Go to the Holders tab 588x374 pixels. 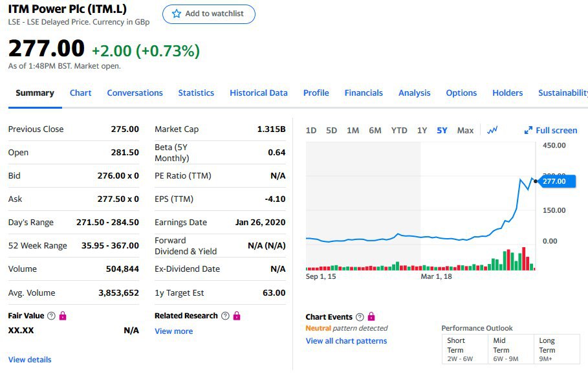[x=507, y=93]
